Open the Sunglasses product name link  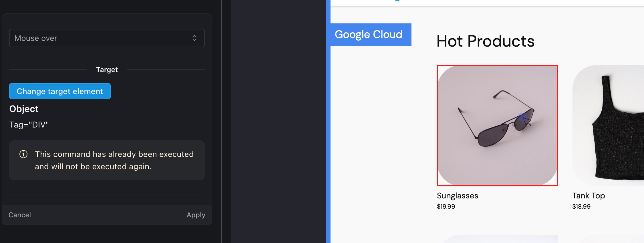(457, 196)
